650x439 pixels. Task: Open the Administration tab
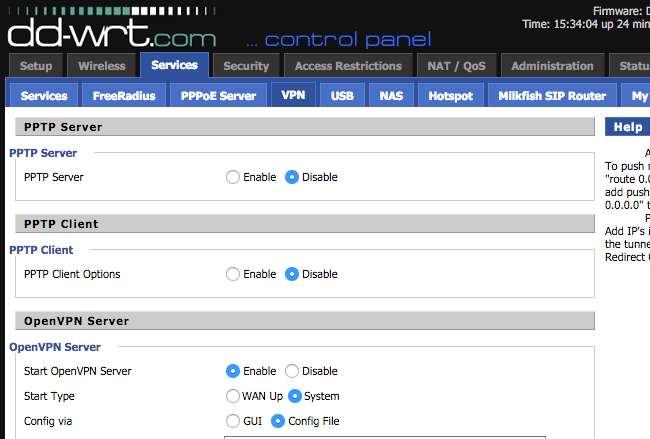(552, 65)
